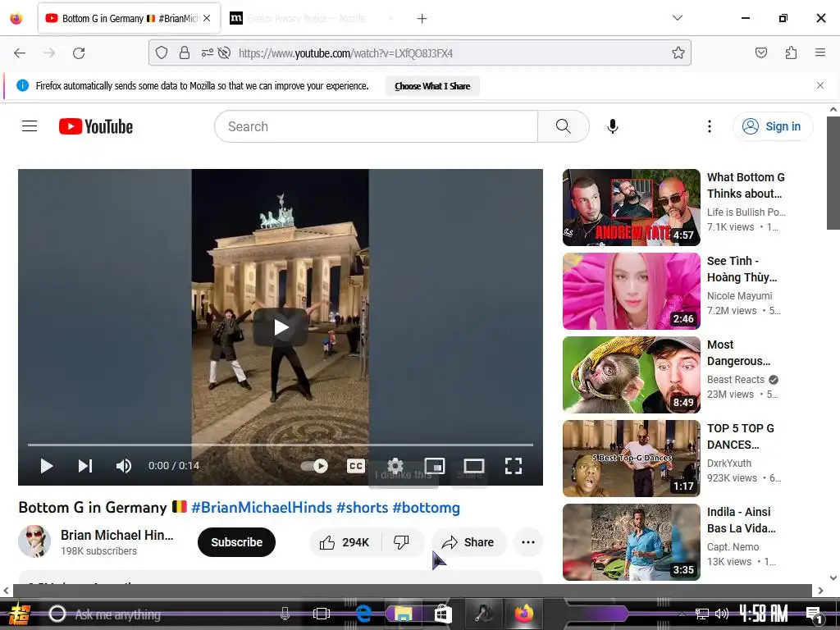Focus the YouTube Search field
Image resolution: width=840 pixels, height=630 pixels.
(x=376, y=126)
